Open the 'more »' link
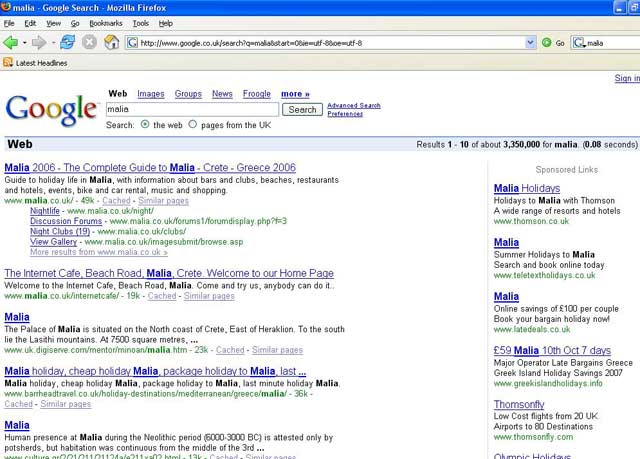 [x=295, y=94]
